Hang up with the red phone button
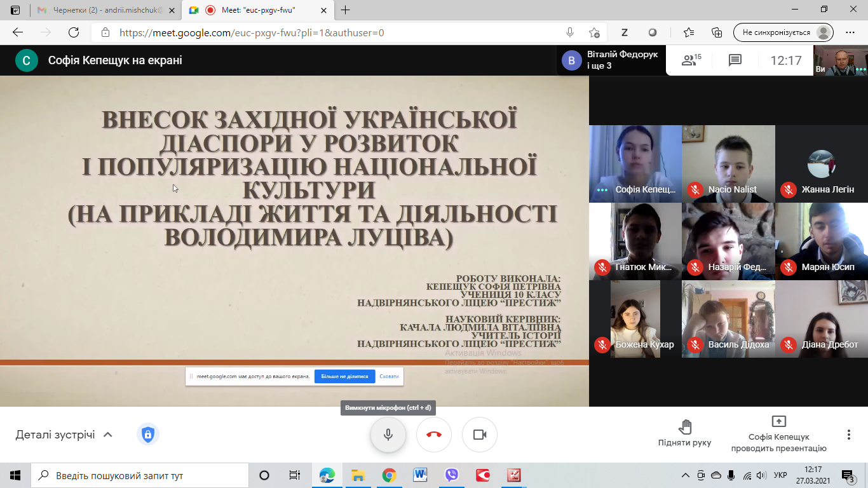868x488 pixels. point(434,435)
